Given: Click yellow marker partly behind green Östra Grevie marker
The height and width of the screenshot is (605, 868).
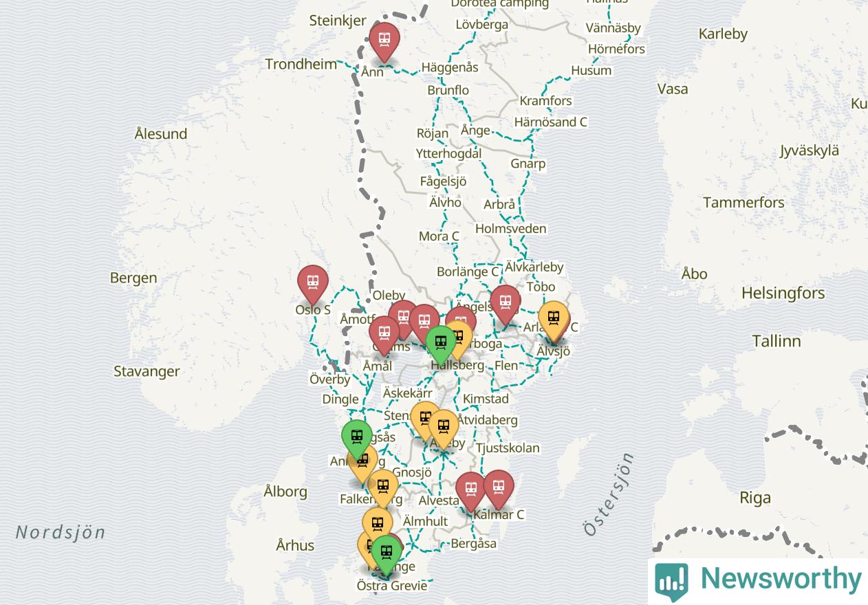Looking at the screenshot, I should coord(365,547).
